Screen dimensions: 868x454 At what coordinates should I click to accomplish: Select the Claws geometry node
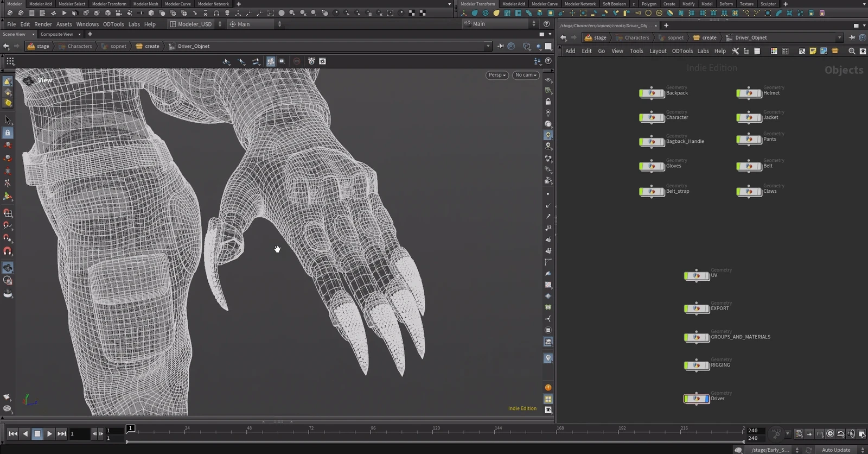(749, 192)
